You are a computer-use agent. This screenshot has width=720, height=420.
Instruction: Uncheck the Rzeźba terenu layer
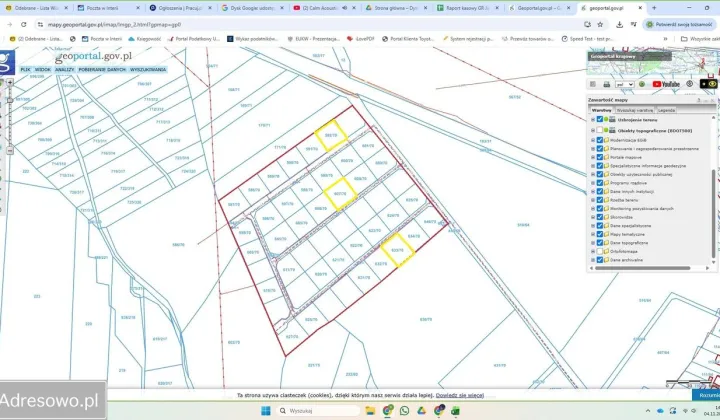[600, 199]
